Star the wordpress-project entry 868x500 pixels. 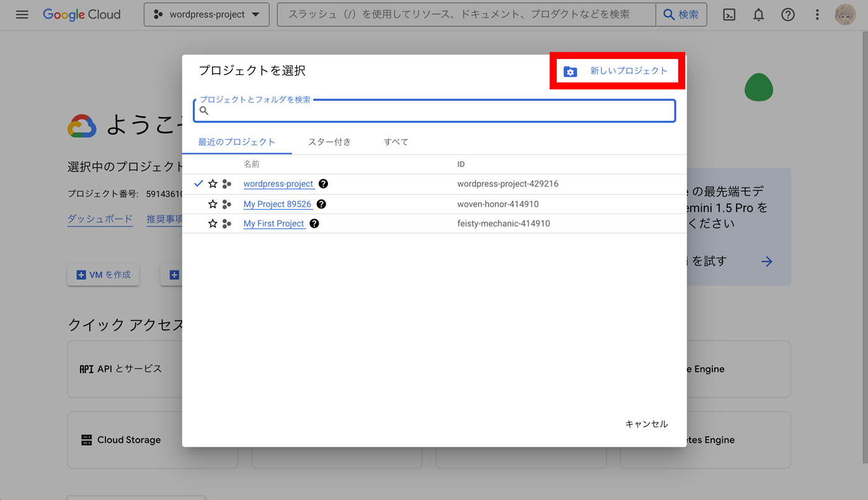(213, 184)
